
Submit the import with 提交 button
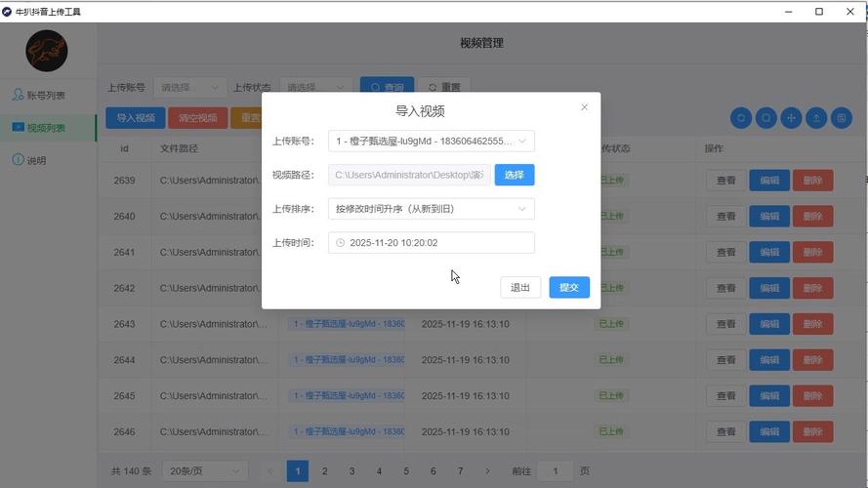click(x=569, y=287)
